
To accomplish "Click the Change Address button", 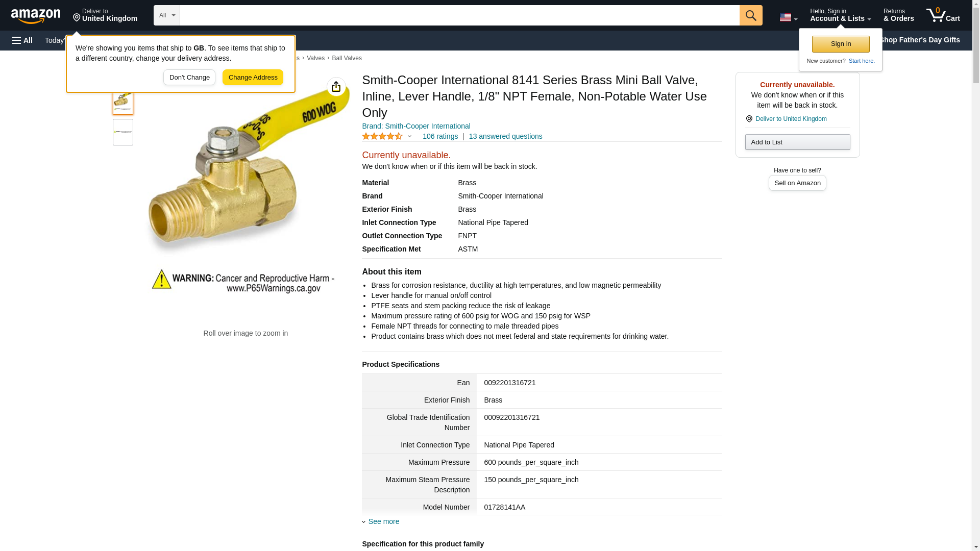I will pos(253,78).
